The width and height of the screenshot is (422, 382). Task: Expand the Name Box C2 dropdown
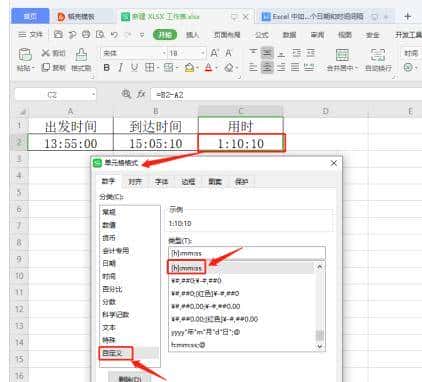[x=93, y=95]
